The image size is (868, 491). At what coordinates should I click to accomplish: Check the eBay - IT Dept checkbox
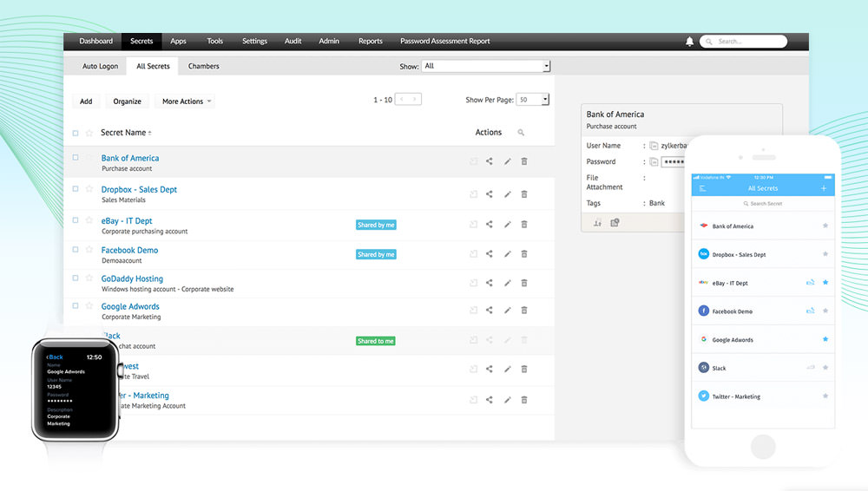point(76,219)
